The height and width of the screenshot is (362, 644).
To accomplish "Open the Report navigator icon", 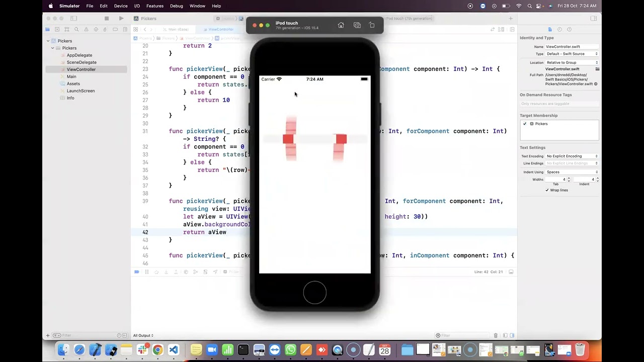I will click(125, 30).
